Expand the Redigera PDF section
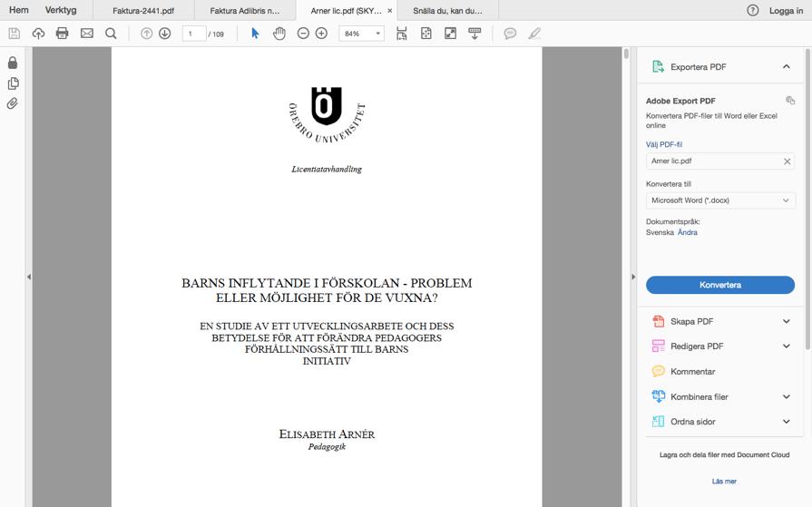Image resolution: width=812 pixels, height=507 pixels. coord(786,346)
